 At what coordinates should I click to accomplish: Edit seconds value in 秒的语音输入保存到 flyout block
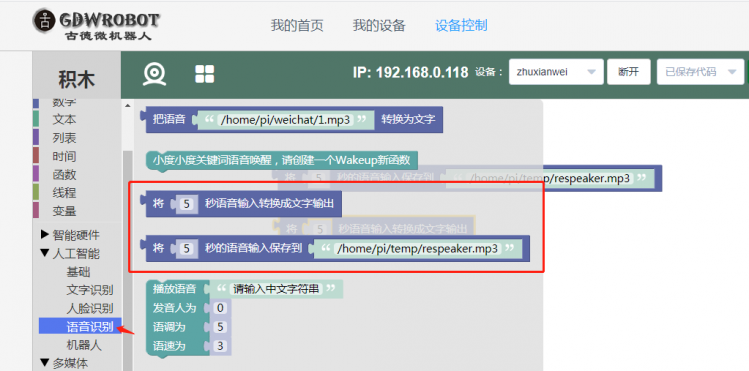187,248
